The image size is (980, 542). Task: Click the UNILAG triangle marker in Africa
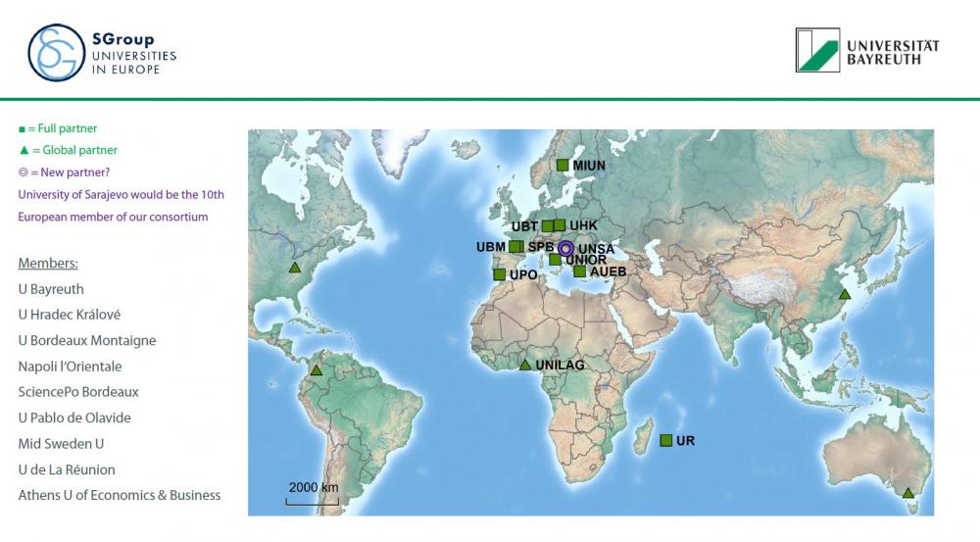tap(525, 366)
